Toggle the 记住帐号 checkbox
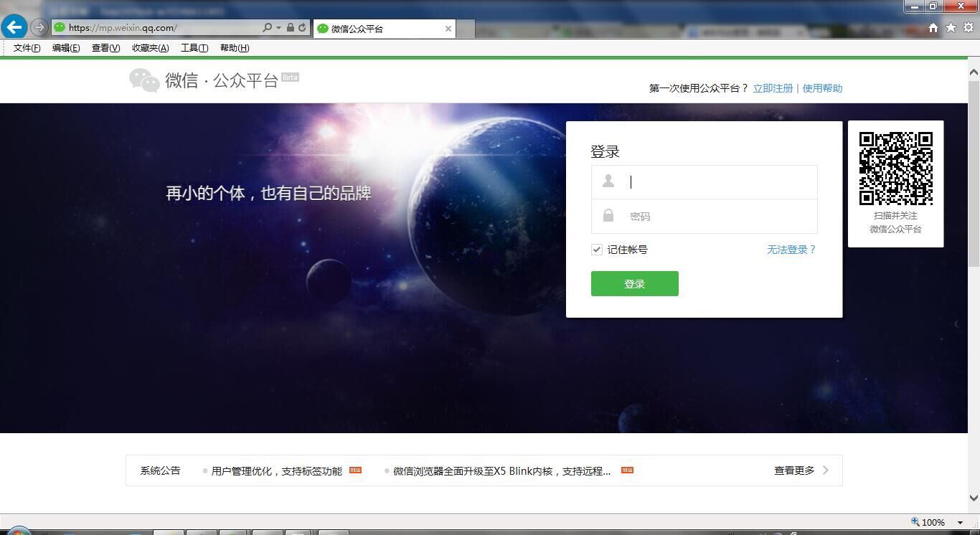The height and width of the screenshot is (535, 980). (x=597, y=250)
